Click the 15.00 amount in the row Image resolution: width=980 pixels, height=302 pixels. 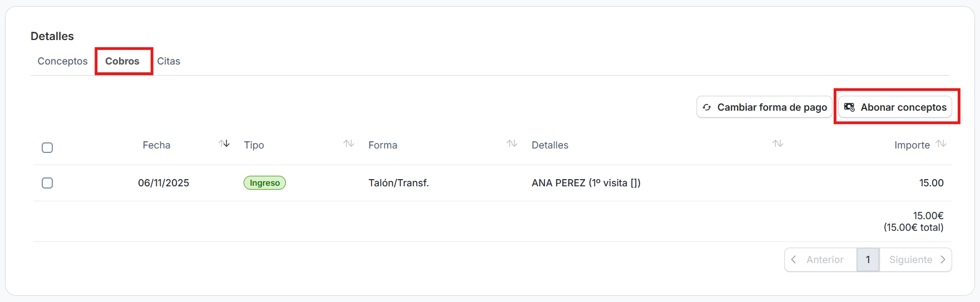pyautogui.click(x=931, y=183)
